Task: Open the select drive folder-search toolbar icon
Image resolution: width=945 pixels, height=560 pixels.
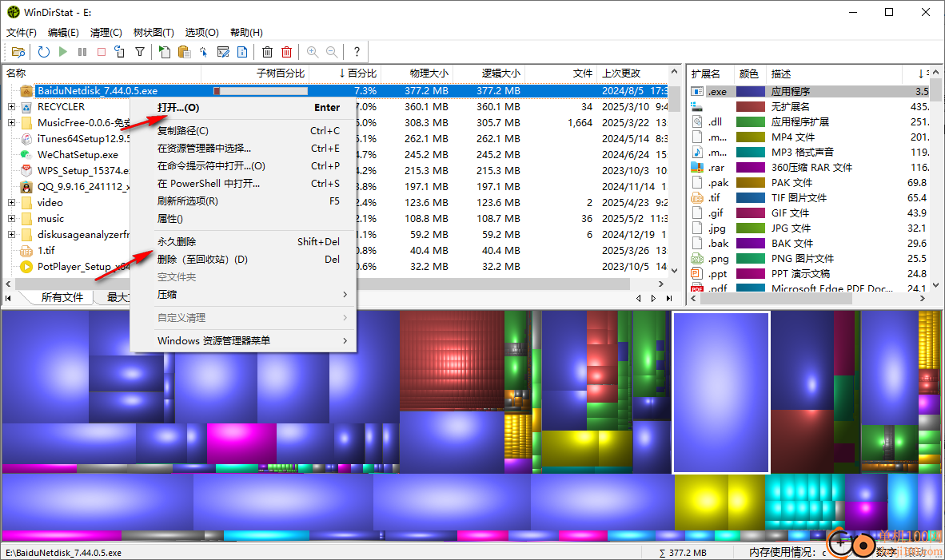Action: [18, 52]
